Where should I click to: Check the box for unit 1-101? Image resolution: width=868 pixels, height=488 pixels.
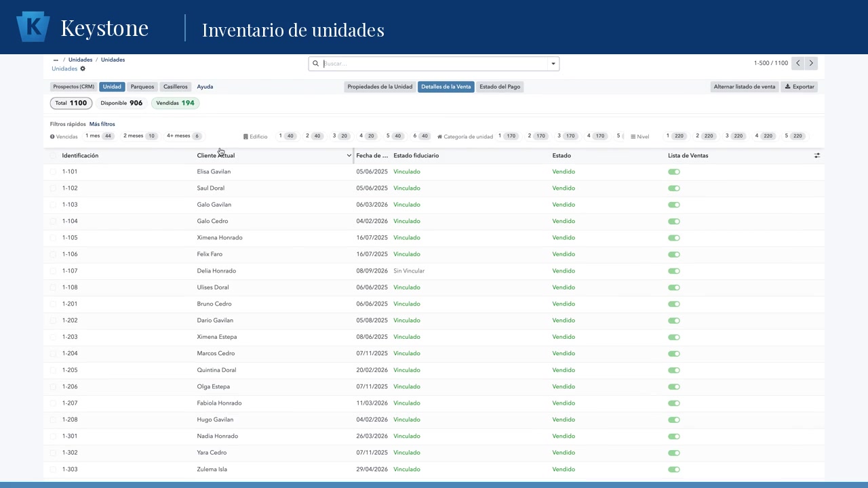click(x=53, y=171)
